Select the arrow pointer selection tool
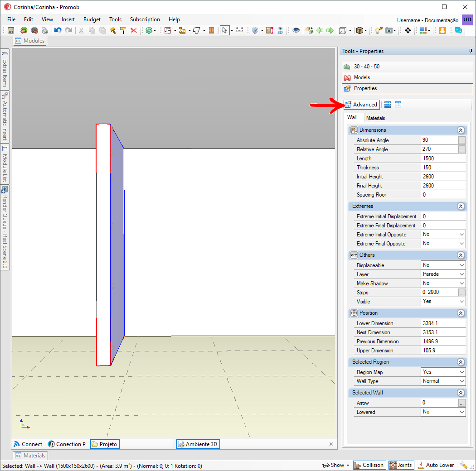Image resolution: width=476 pixels, height=471 pixels. click(x=224, y=30)
